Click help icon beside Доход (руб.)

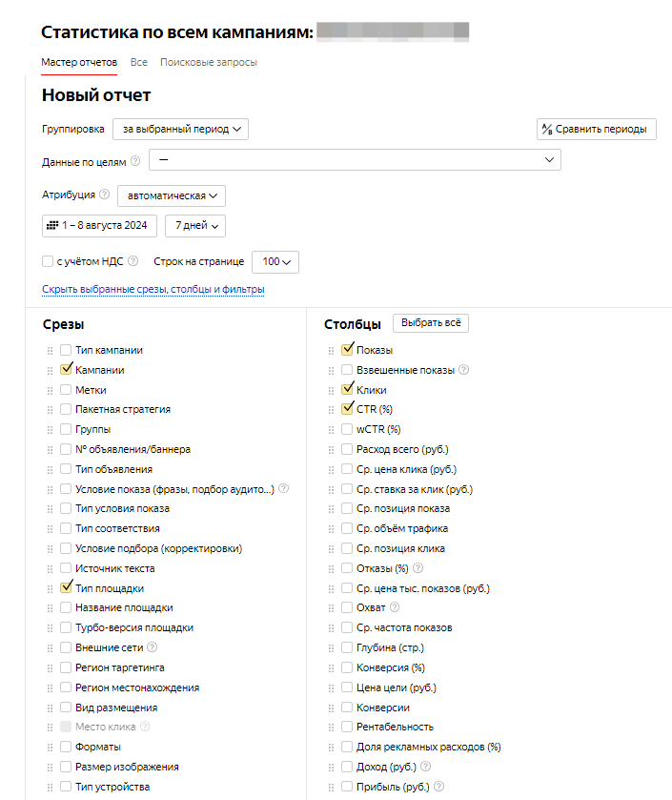tap(426, 767)
